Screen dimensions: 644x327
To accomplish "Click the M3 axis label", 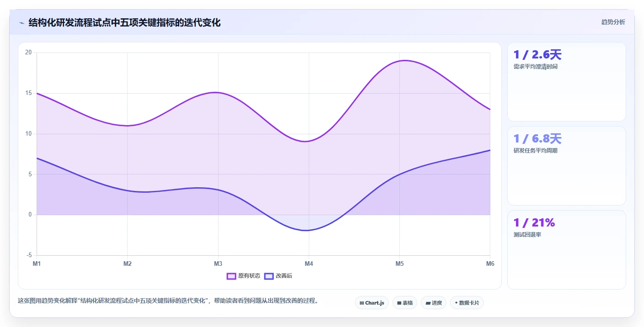I will [218, 264].
